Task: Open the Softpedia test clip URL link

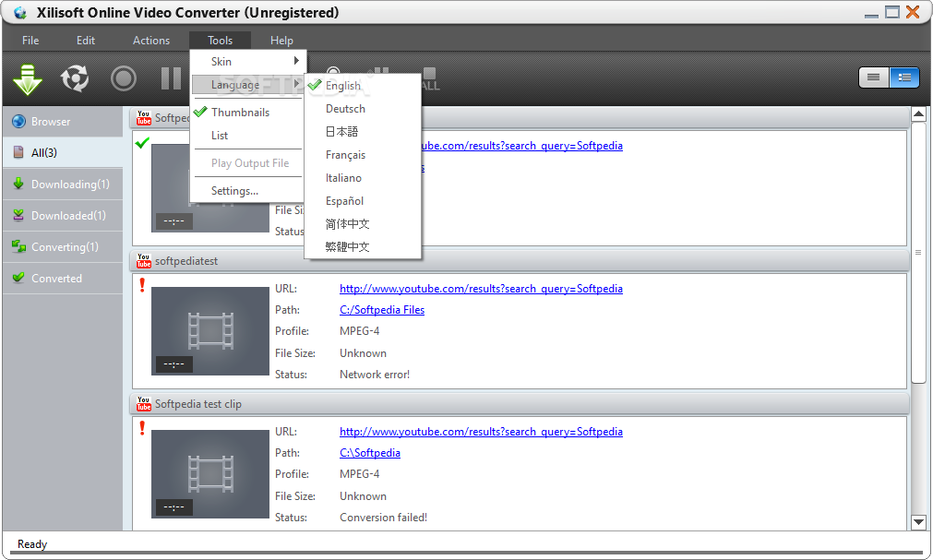Action: 481,432
